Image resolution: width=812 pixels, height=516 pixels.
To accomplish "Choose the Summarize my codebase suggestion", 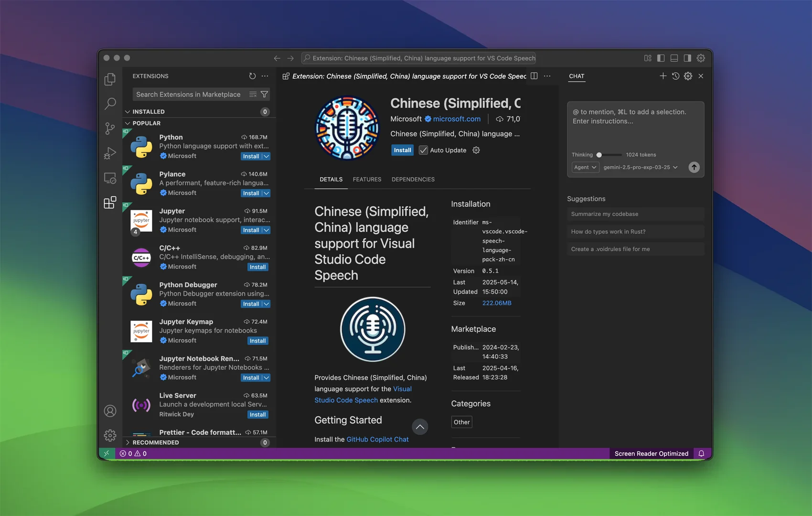I will [x=635, y=214].
